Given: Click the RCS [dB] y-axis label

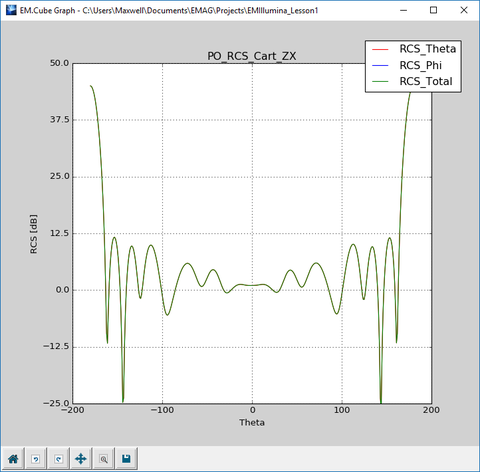Looking at the screenshot, I should point(34,234).
